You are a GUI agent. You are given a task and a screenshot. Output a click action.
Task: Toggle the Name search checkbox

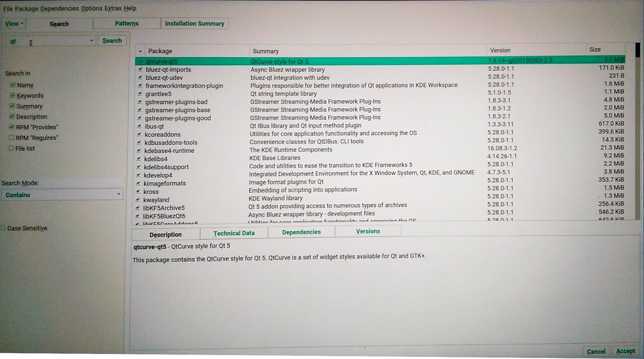pyautogui.click(x=13, y=85)
